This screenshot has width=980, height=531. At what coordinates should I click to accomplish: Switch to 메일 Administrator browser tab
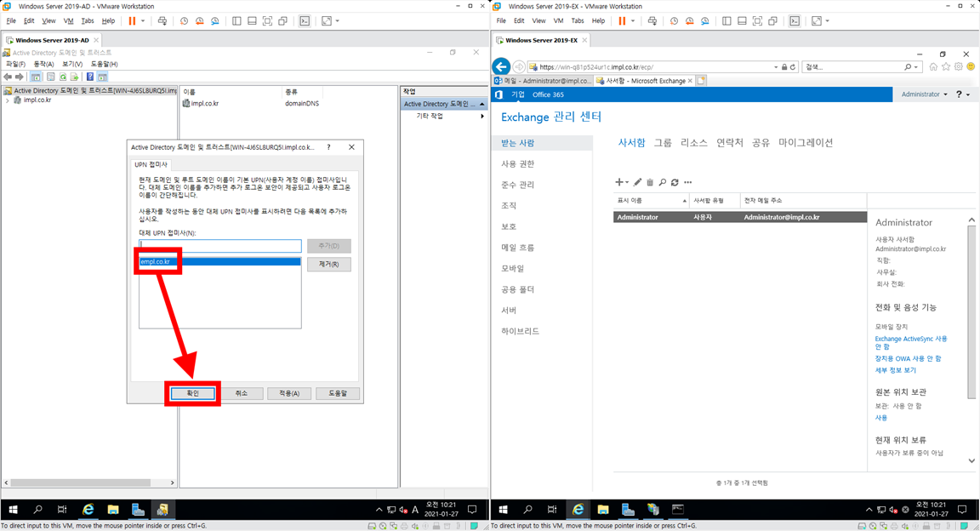(542, 81)
